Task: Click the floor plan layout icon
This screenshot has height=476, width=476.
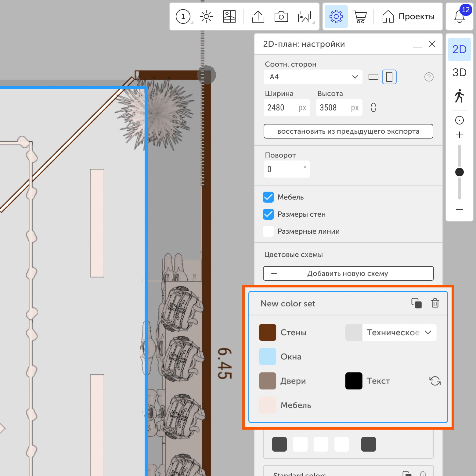Action: click(229, 16)
